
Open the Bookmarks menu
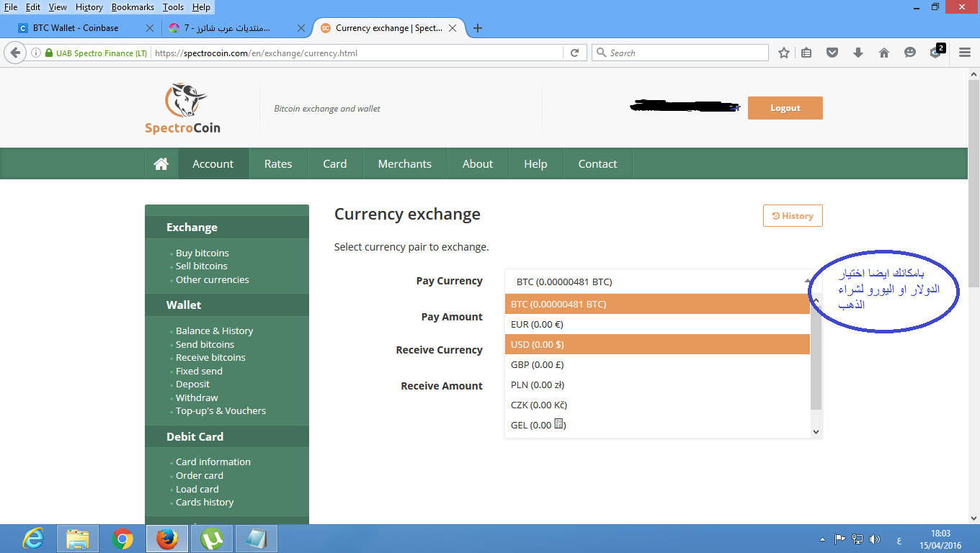133,7
